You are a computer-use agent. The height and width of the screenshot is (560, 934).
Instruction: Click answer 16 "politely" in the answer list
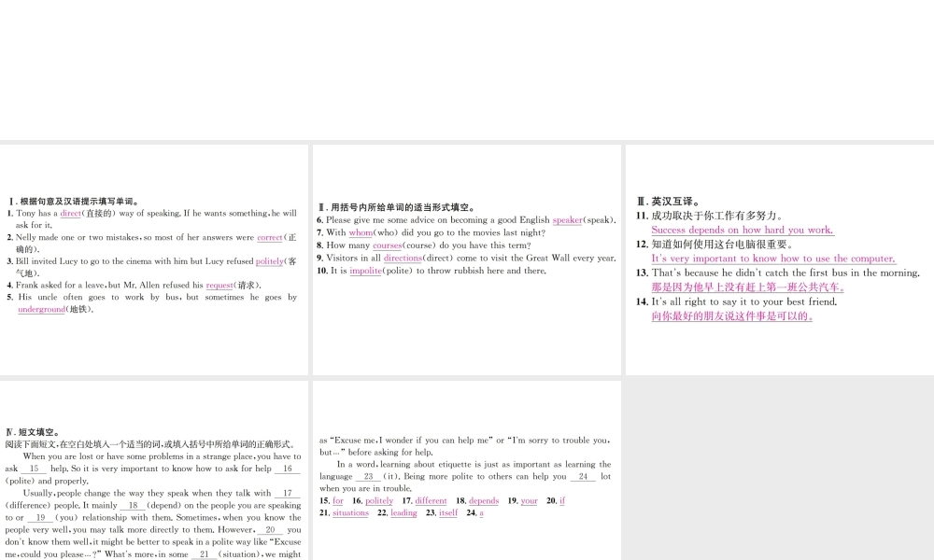(x=379, y=501)
